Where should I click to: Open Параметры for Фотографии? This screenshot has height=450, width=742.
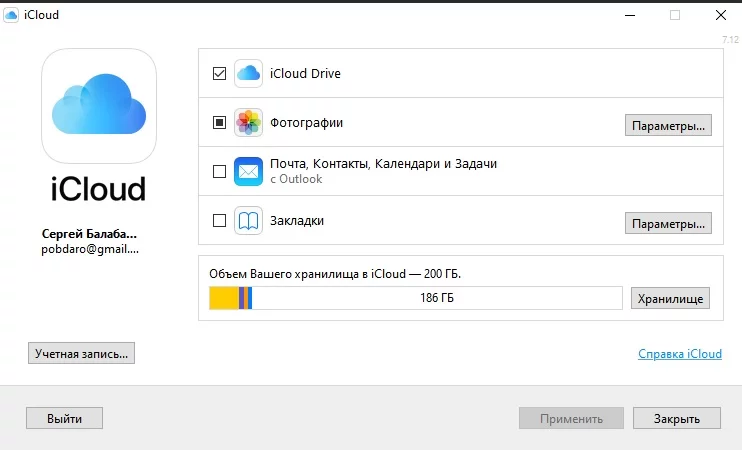click(668, 125)
